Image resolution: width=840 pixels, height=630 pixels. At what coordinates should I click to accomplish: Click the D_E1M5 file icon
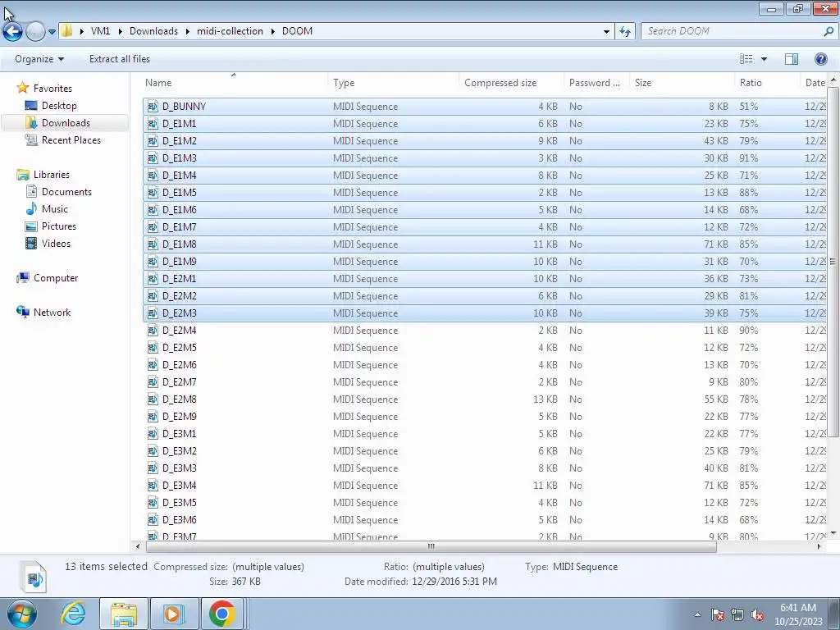coord(153,192)
